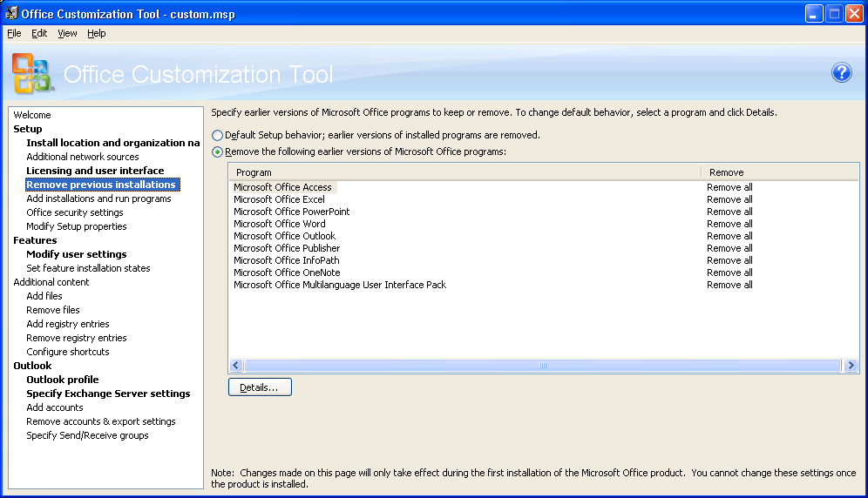The image size is (868, 498).
Task: Click the horizontal scrollbar thumb
Action: (x=542, y=365)
